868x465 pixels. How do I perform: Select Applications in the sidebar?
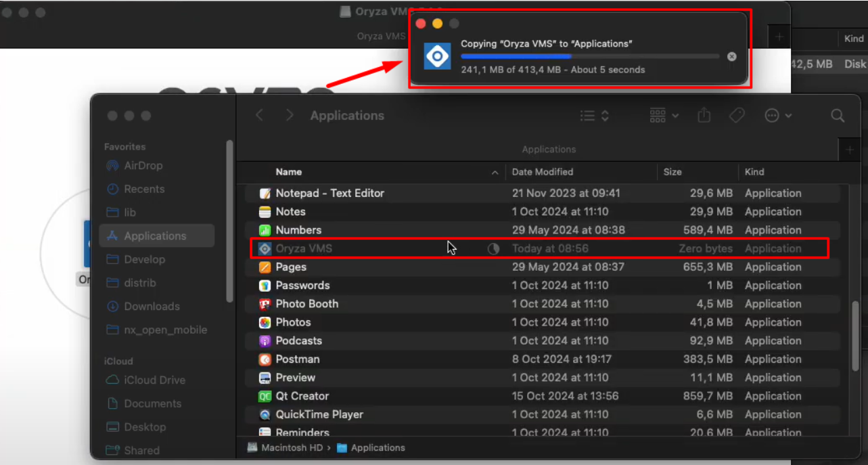(x=157, y=236)
